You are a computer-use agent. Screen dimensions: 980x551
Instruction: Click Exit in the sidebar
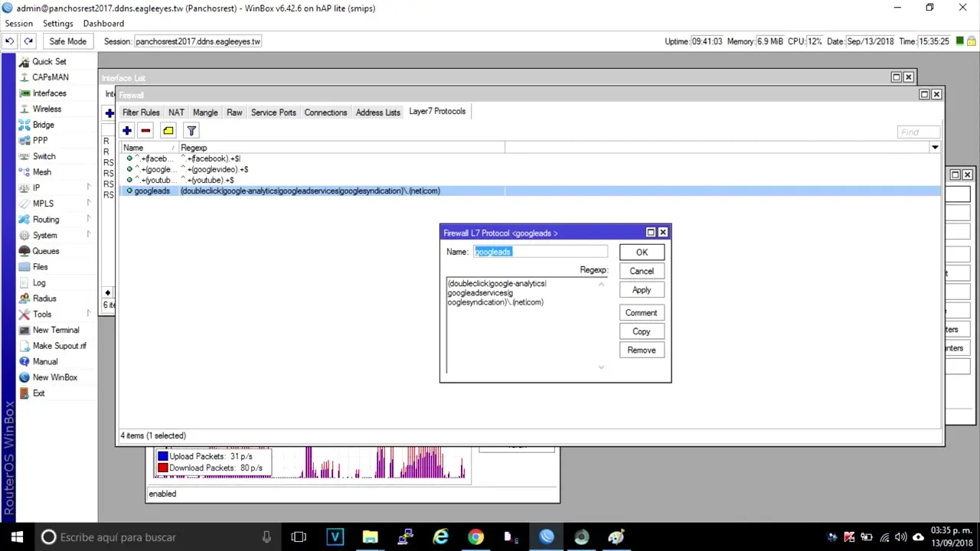[38, 393]
